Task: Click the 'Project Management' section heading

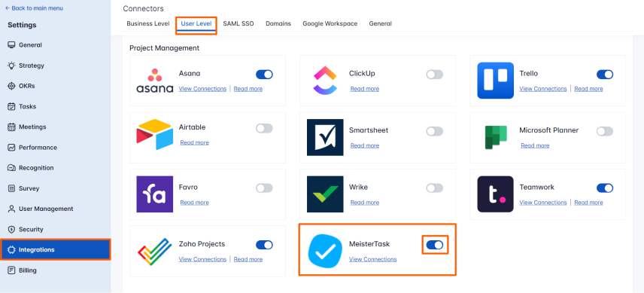Action: click(x=164, y=48)
